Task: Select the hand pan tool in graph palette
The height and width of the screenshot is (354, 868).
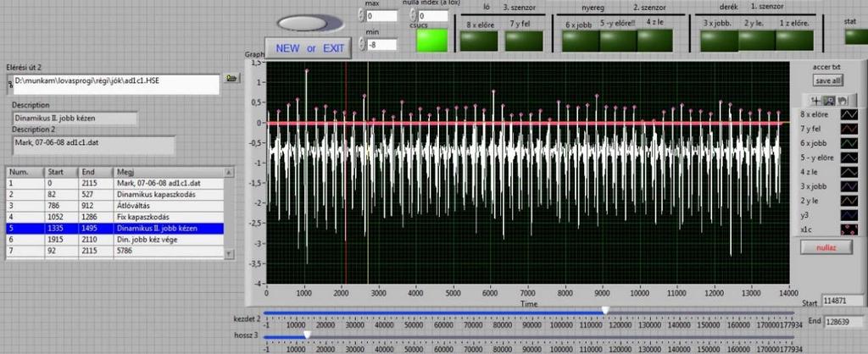Action: (x=842, y=101)
